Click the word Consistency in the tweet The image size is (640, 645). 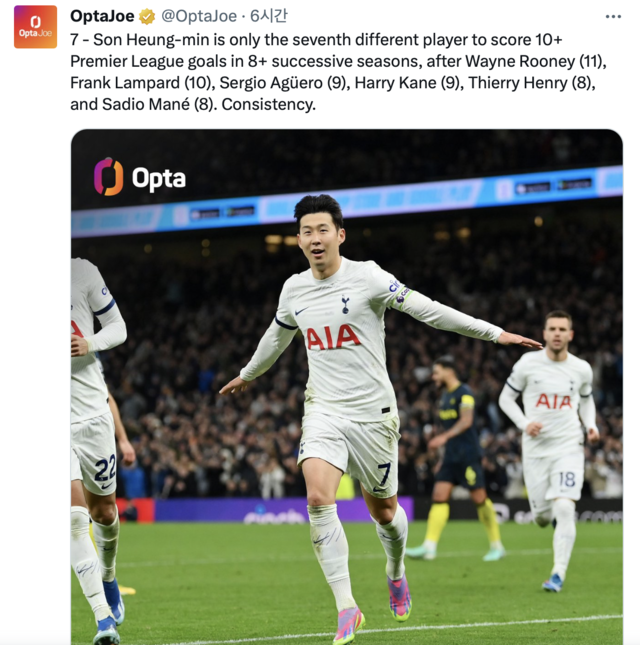pyautogui.click(x=268, y=104)
